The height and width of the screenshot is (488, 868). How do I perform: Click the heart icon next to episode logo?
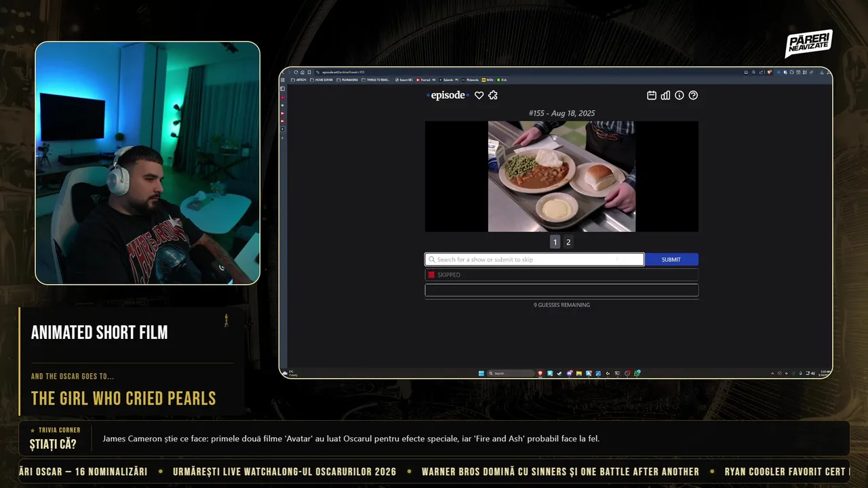(x=479, y=96)
